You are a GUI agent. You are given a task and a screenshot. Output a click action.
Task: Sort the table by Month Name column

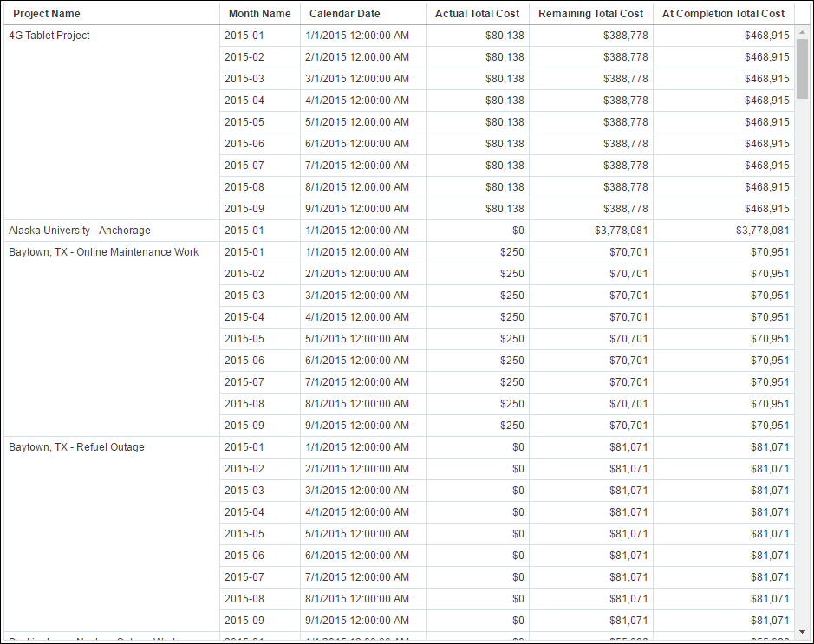tap(259, 14)
